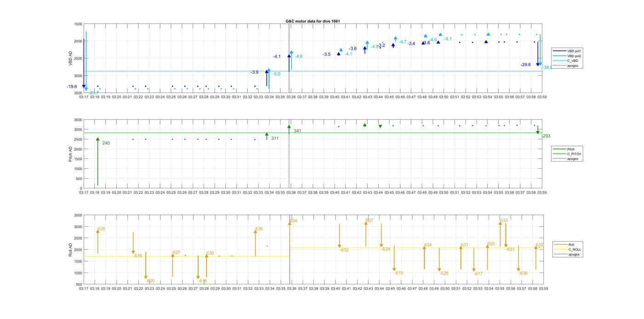Image resolution: width=644 pixels, height=319 pixels.
Task: Click the '341' pitch data label
Action: 298,131
